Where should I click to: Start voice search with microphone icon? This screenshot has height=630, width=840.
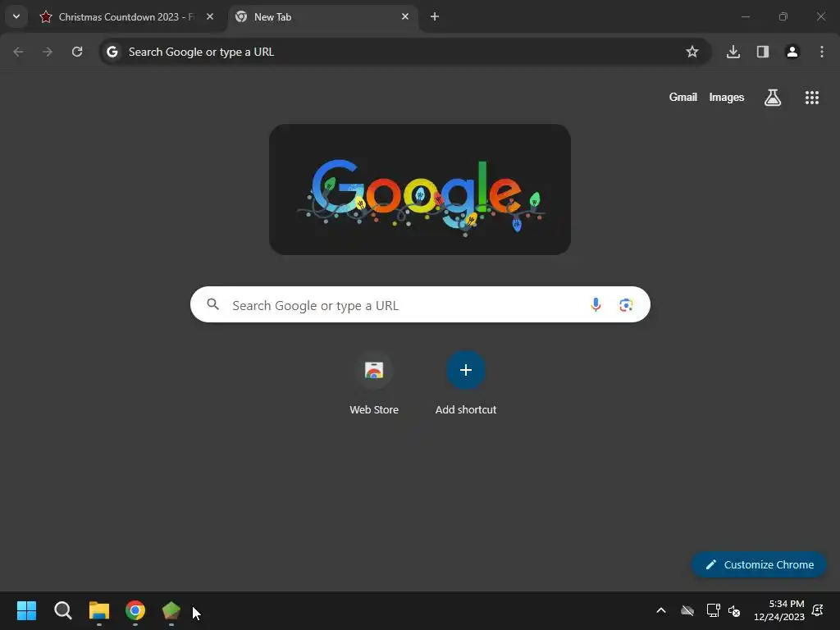pyautogui.click(x=596, y=305)
